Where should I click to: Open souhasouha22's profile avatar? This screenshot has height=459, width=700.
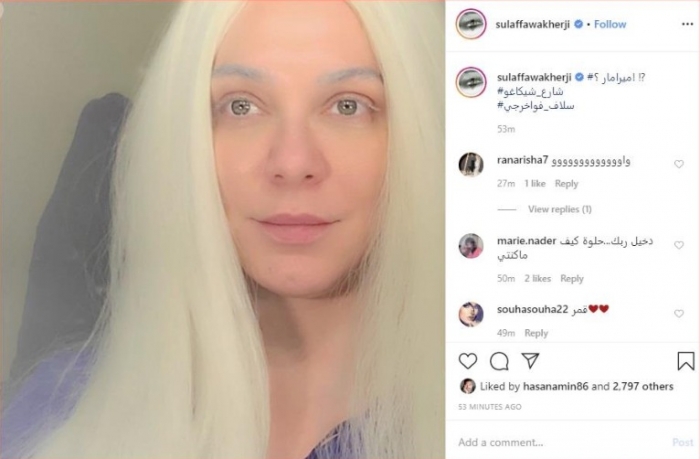[x=471, y=314]
